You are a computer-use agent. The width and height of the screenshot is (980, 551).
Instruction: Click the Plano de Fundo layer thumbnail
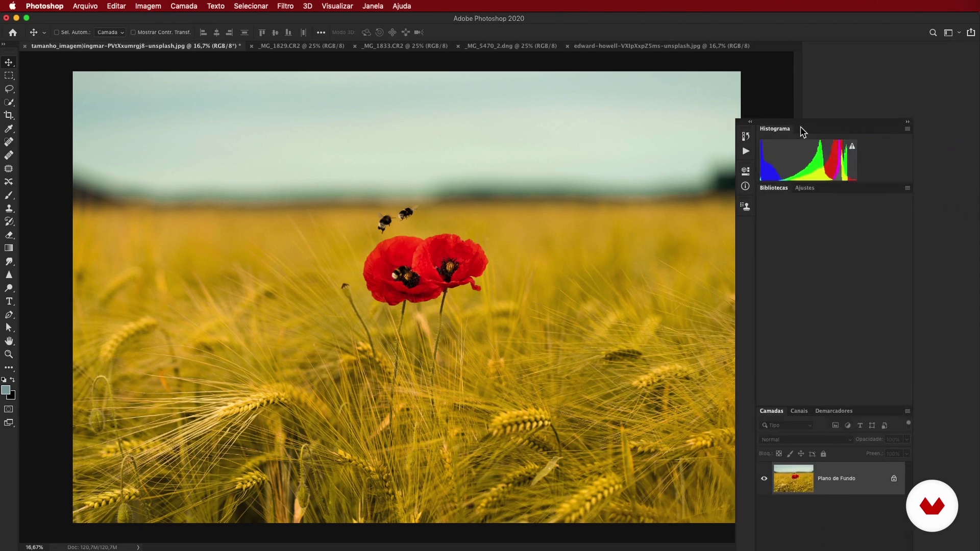click(x=793, y=479)
